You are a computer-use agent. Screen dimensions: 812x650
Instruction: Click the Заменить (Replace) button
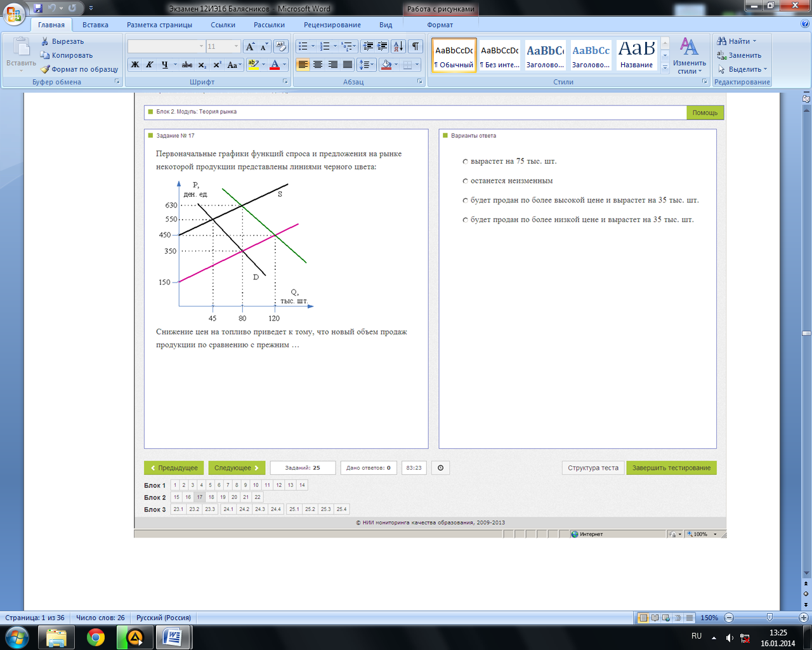pos(738,55)
